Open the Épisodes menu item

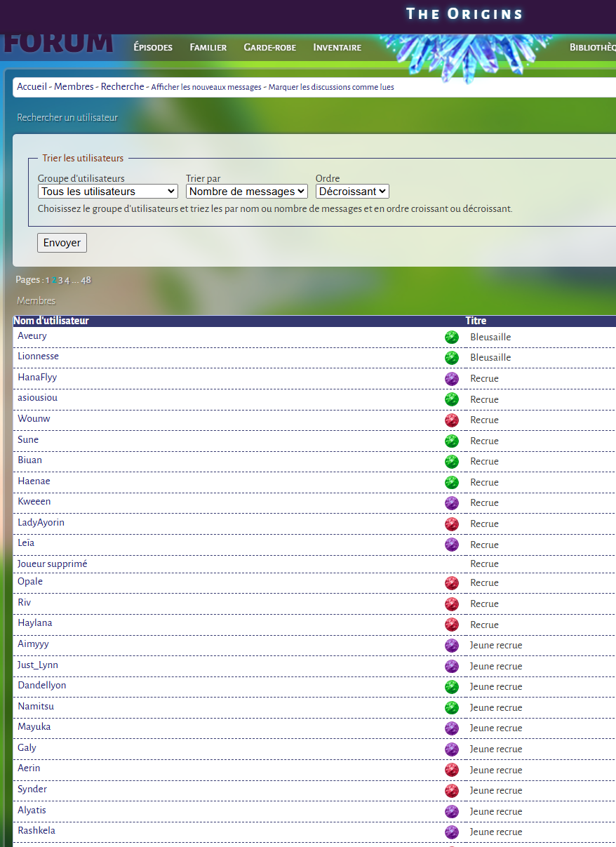point(153,48)
